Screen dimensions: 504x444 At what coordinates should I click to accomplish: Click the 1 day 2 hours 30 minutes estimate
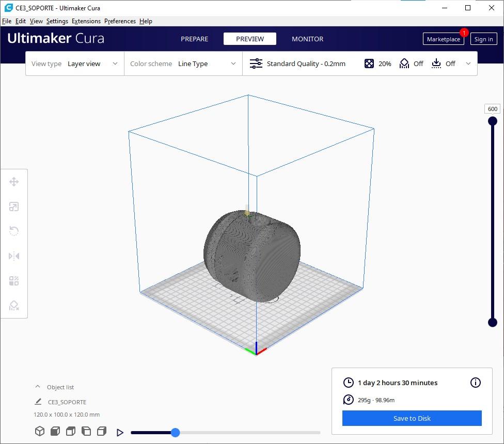(x=398, y=383)
